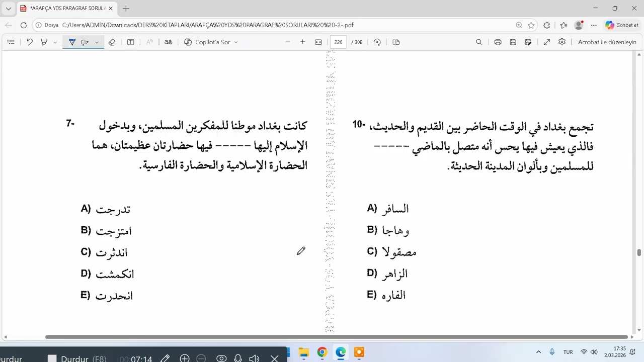Select the highlighter tool

[x=44, y=42]
